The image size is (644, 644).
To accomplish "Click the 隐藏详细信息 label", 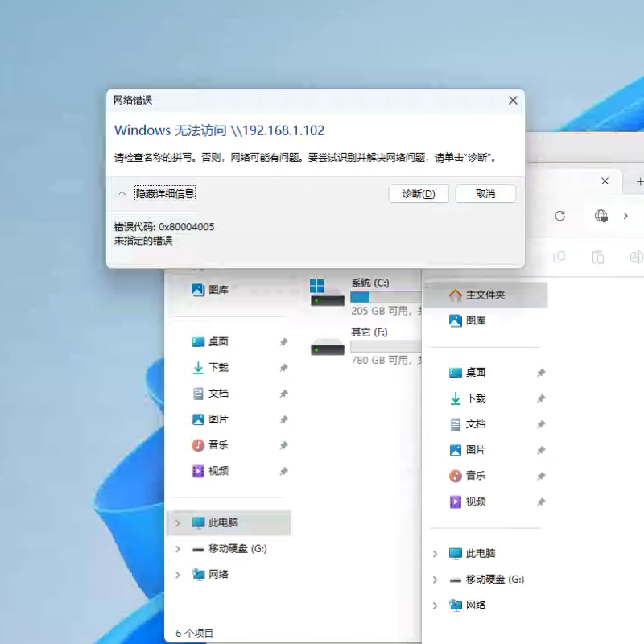I will [165, 193].
